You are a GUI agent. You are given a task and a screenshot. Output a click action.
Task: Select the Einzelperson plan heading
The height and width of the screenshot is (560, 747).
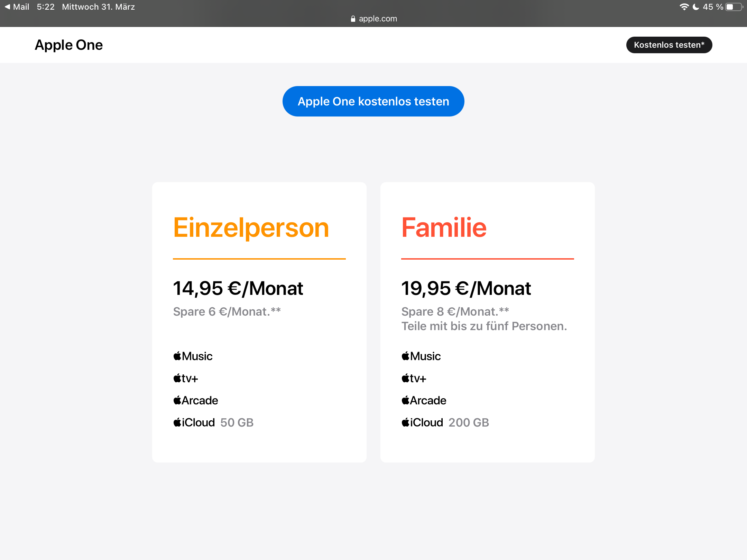point(251,228)
